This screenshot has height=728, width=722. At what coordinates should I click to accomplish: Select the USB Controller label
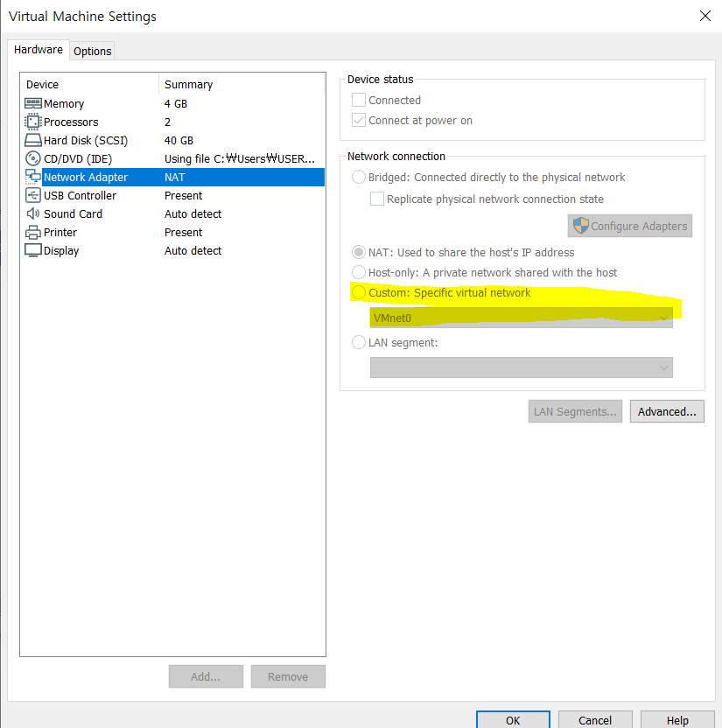click(x=80, y=195)
